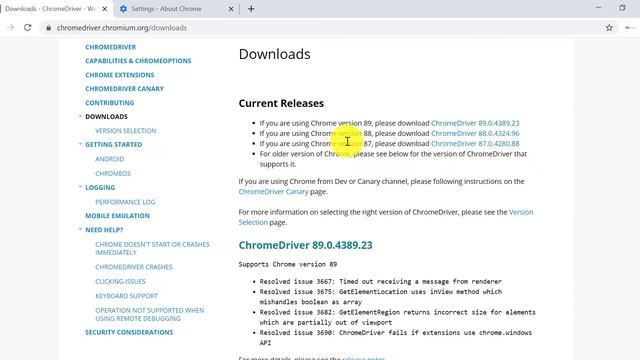This screenshot has height=360, width=640.
Task: Open the Contributing page
Action: (109, 103)
